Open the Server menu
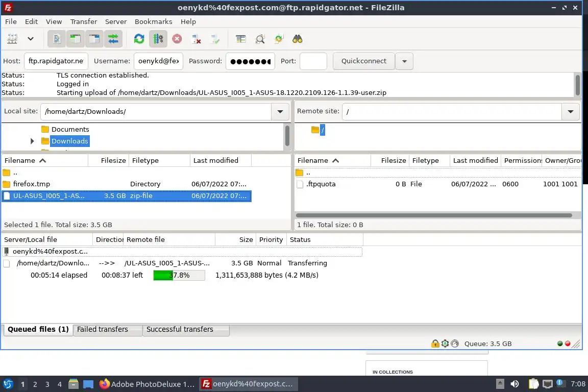The image size is (588, 392). [x=115, y=21]
